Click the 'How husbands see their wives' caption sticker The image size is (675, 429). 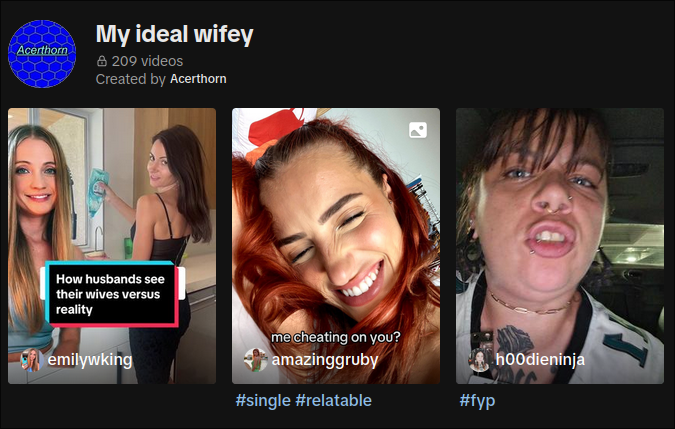tap(112, 294)
